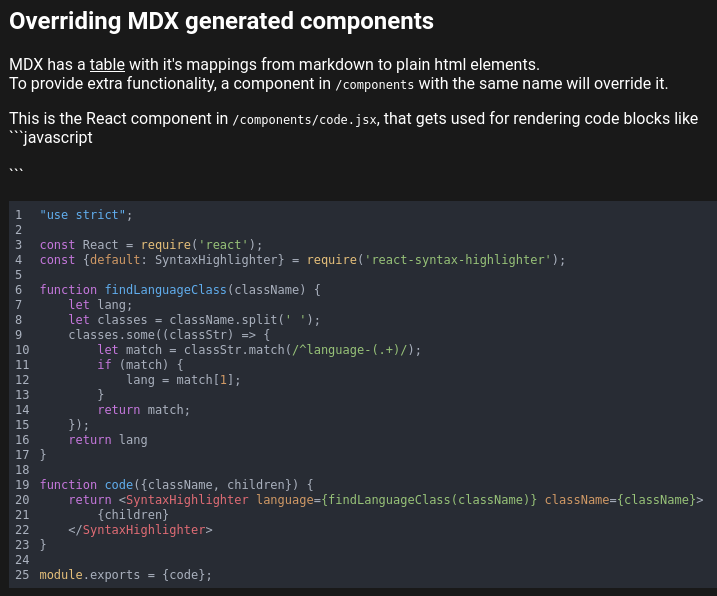
Task: Click the {children} expression on line 21
Action: coord(133,515)
